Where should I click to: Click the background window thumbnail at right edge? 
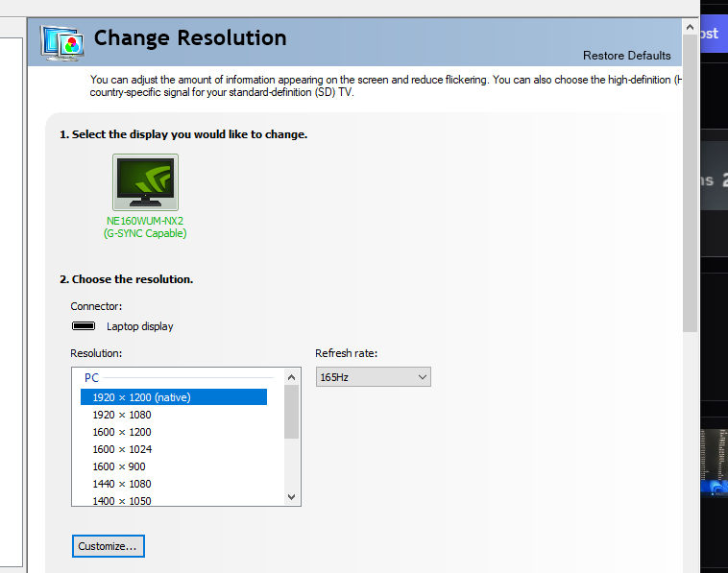(714, 462)
